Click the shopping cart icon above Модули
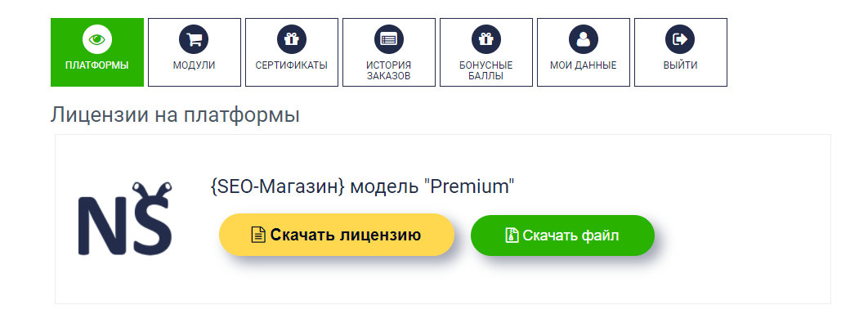The width and height of the screenshot is (868, 314). tap(194, 39)
